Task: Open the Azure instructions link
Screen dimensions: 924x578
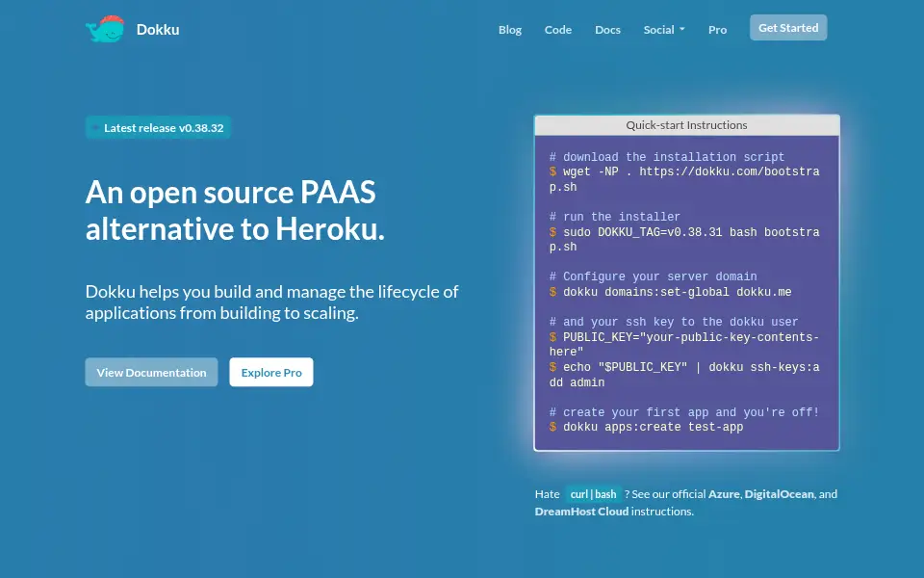Action: coord(724,494)
